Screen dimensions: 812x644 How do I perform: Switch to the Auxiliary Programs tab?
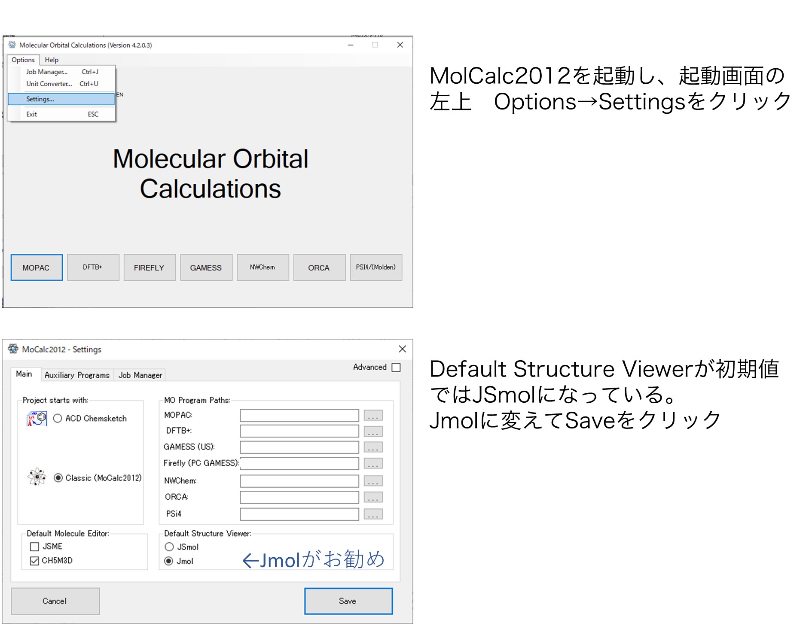point(77,375)
